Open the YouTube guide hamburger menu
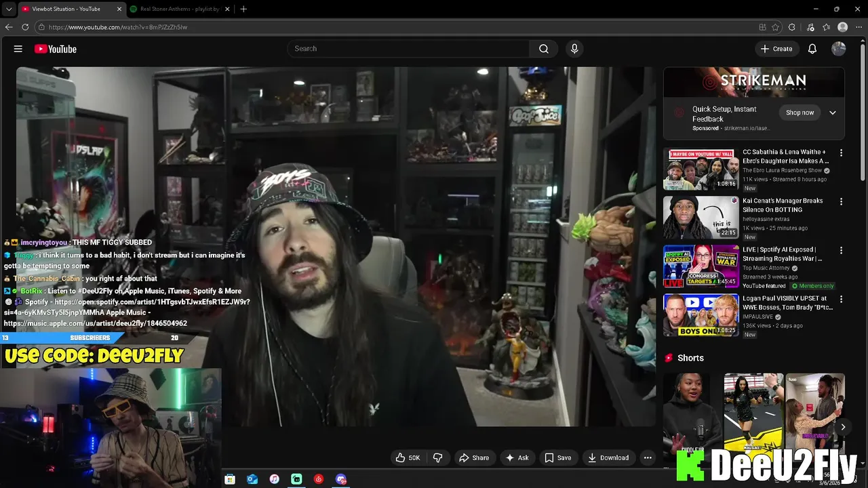 click(18, 49)
